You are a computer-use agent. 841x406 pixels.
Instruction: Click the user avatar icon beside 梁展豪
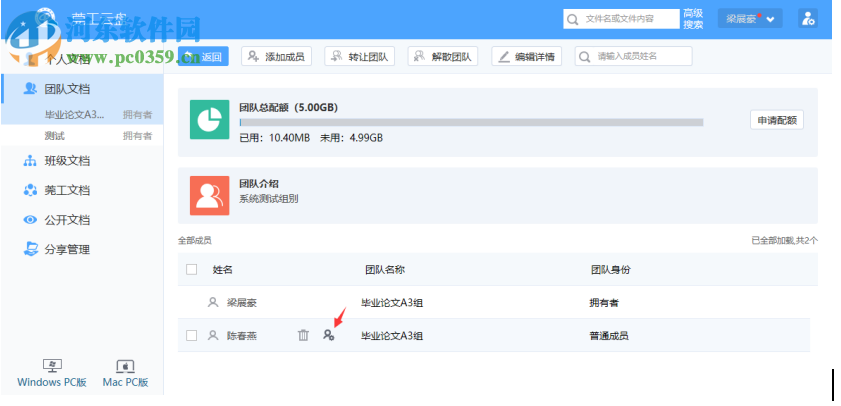[213, 302]
